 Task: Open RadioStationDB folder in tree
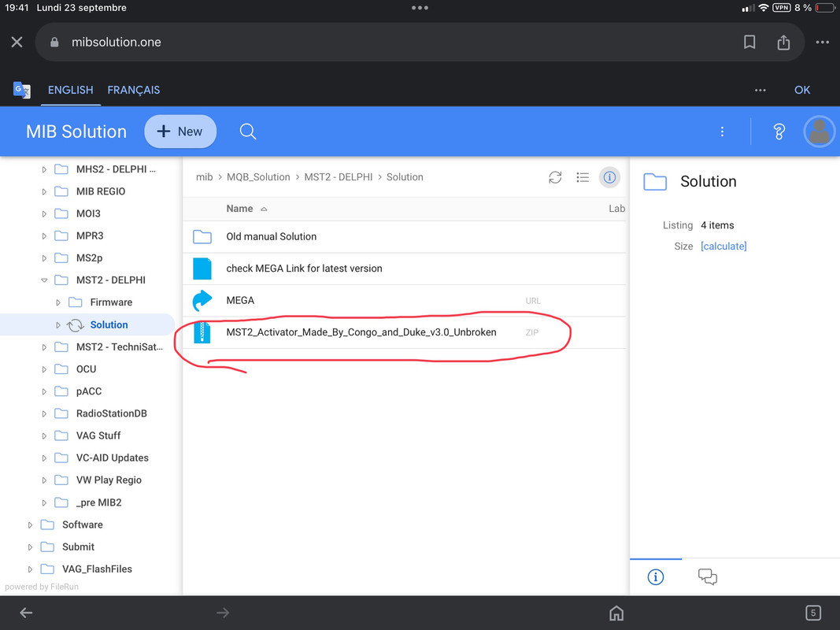(x=112, y=413)
